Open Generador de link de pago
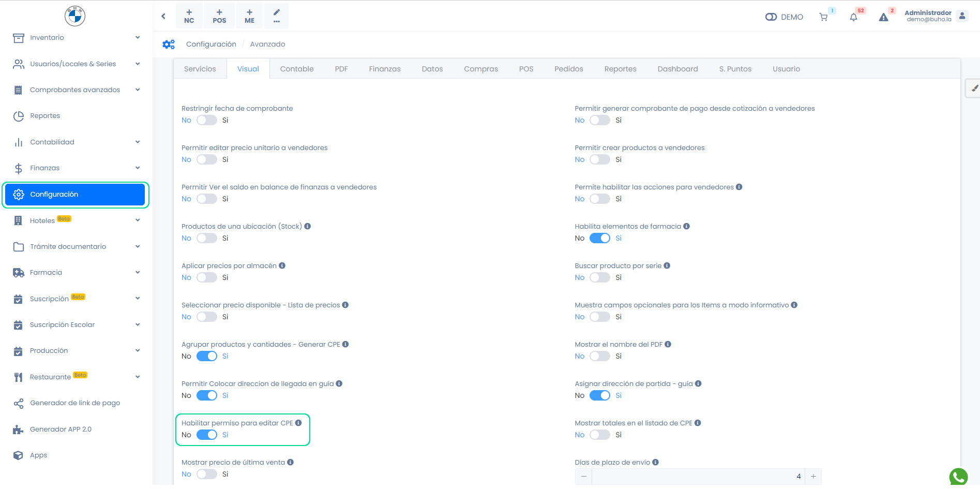Viewport: 980px width, 489px height. point(75,403)
